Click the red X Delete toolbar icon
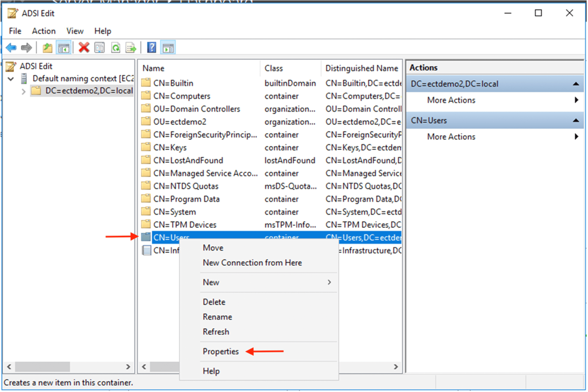The height and width of the screenshot is (392, 588). pyautogui.click(x=84, y=47)
